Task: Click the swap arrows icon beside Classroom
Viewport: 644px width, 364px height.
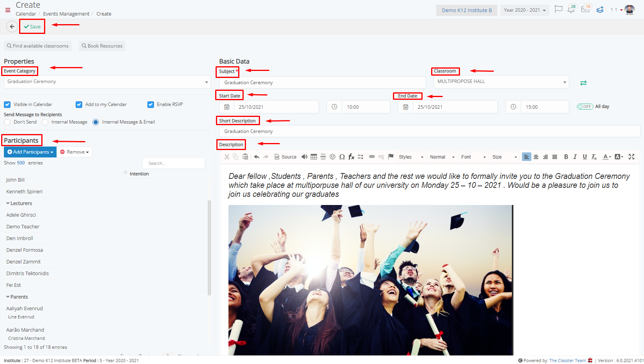Action: pos(583,83)
